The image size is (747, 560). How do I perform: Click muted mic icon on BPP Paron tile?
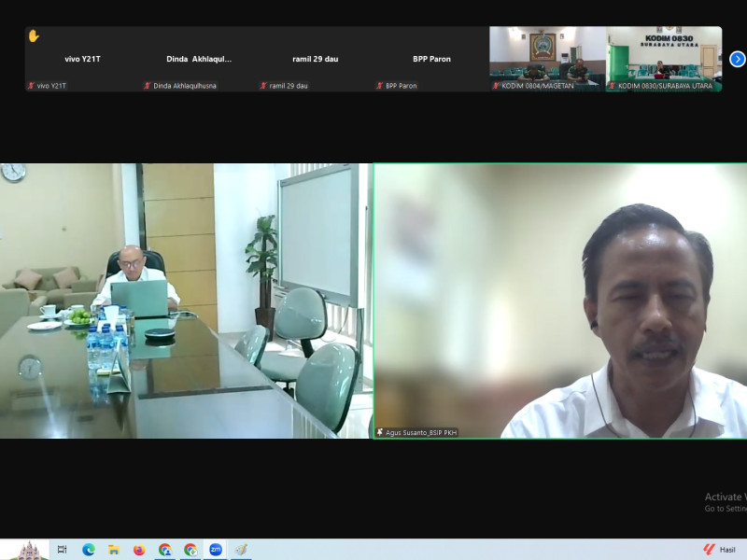click(x=380, y=86)
